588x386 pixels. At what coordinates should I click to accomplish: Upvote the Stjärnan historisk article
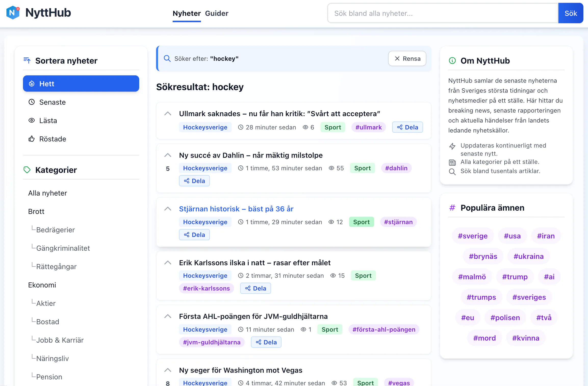168,209
